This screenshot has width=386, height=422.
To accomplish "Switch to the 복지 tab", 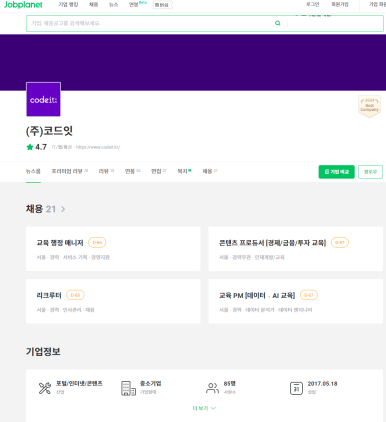I will click(x=184, y=171).
